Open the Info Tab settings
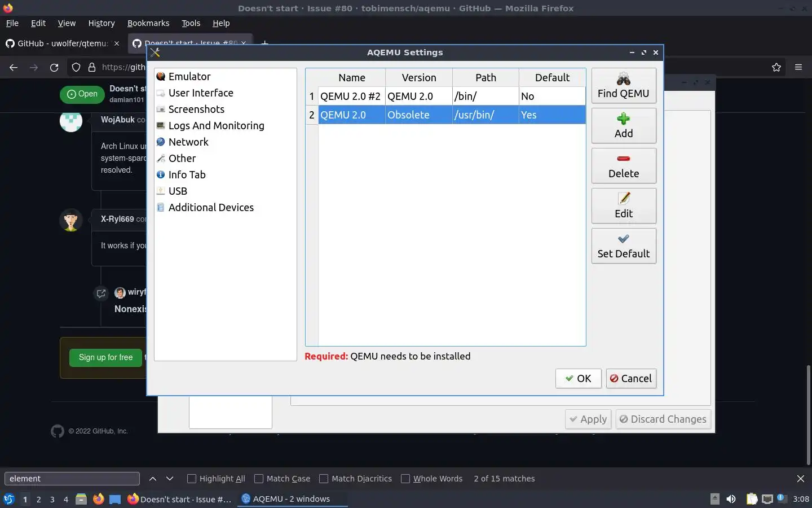Image resolution: width=812 pixels, height=508 pixels. (181, 174)
